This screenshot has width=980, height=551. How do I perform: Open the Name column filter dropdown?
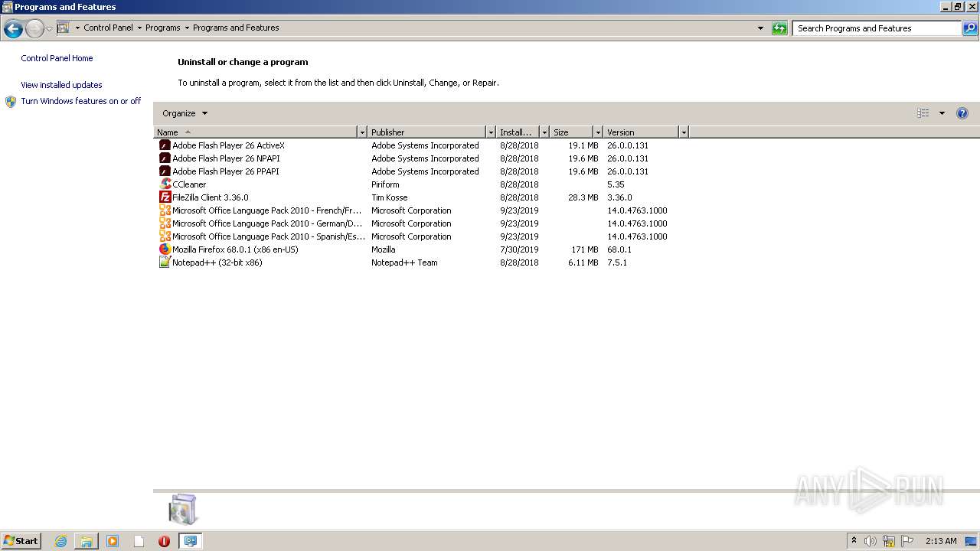[x=362, y=132]
